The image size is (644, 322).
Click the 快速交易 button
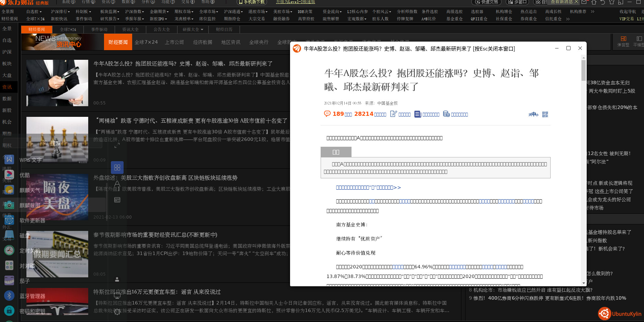coord(486,2)
